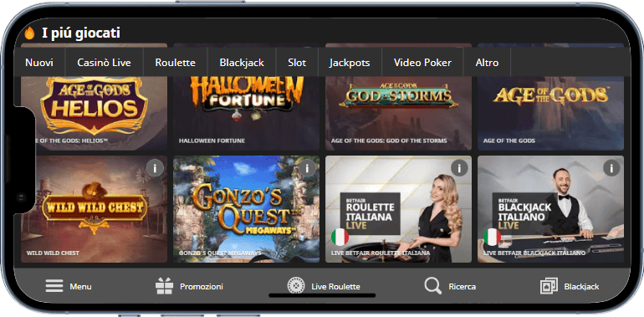Show info for Live Betfair Blackjack Italiano
Image resolution: width=644 pixels, height=317 pixels.
(611, 168)
